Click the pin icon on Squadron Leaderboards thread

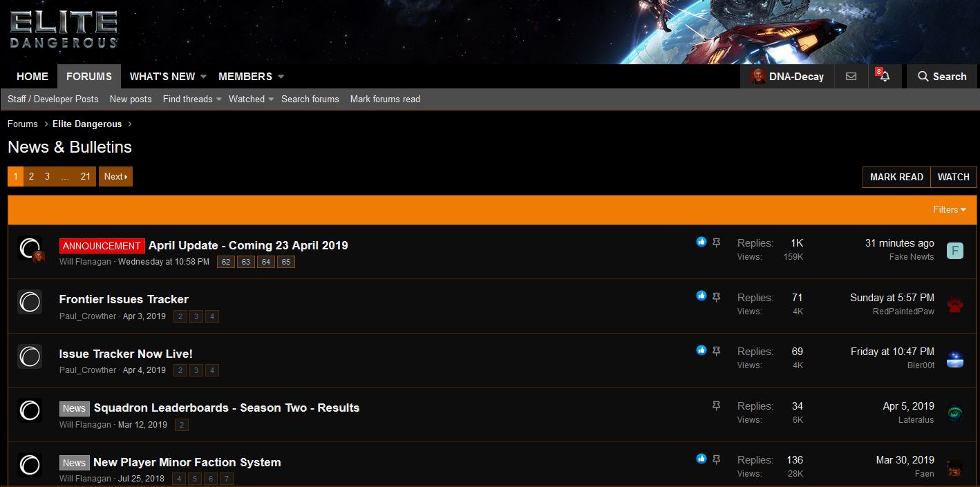click(717, 405)
